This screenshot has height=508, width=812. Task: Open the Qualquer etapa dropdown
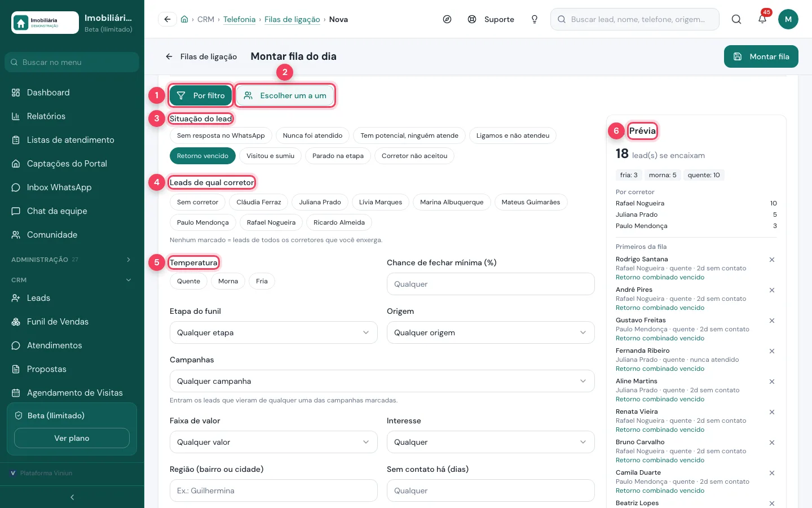click(x=273, y=332)
